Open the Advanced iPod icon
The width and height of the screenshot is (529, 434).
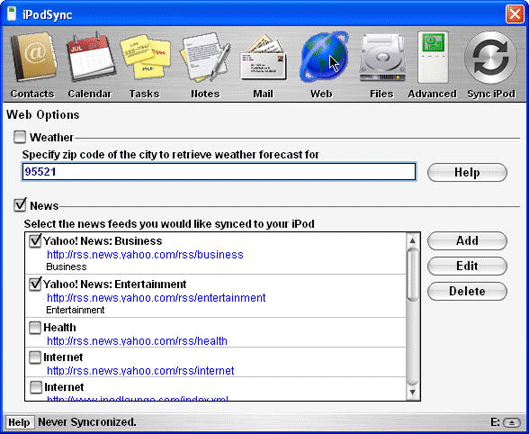[433, 57]
